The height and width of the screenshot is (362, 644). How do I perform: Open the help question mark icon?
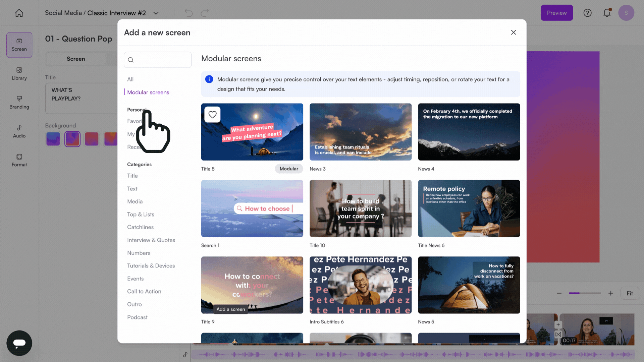point(587,13)
